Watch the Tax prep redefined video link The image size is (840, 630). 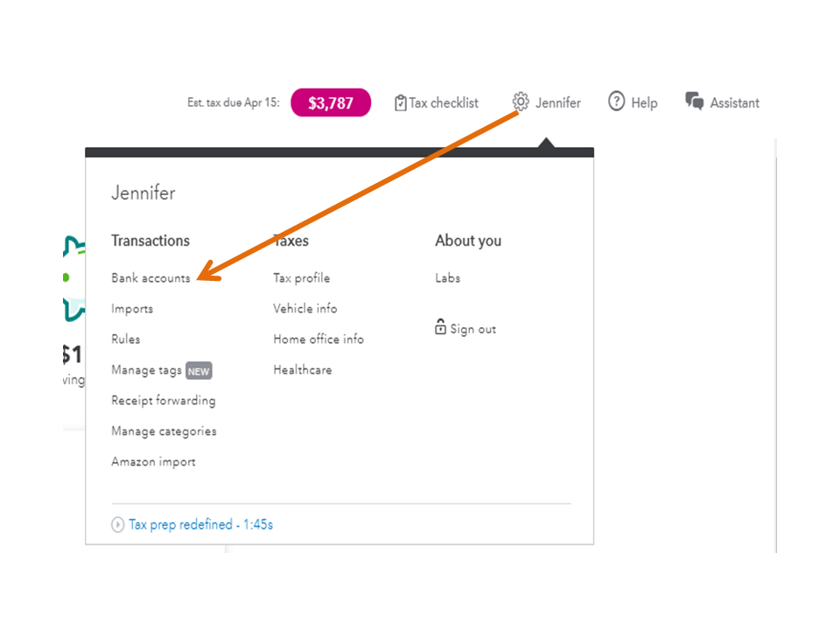tap(200, 525)
